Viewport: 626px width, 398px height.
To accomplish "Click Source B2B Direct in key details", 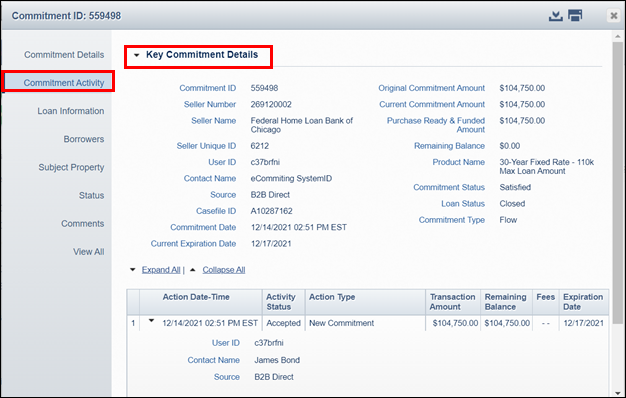I will click(x=270, y=195).
